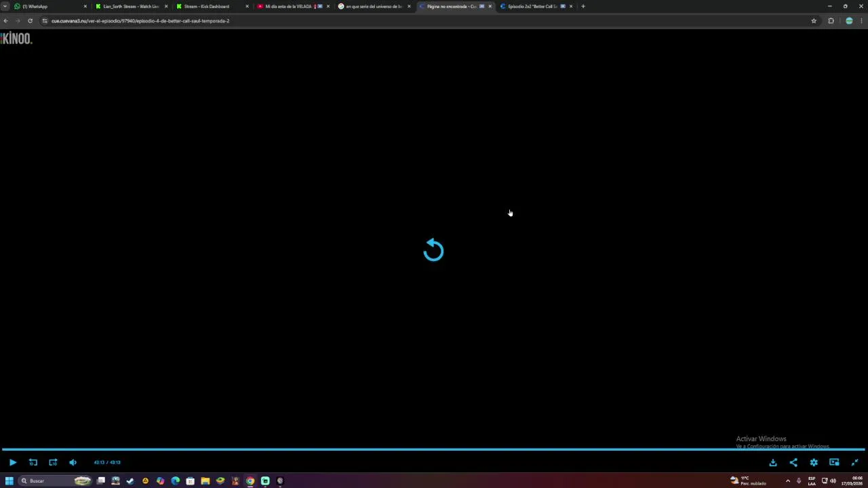The image size is (868, 488).
Task: Skip forward 10 seconds in the video
Action: pos(53,462)
